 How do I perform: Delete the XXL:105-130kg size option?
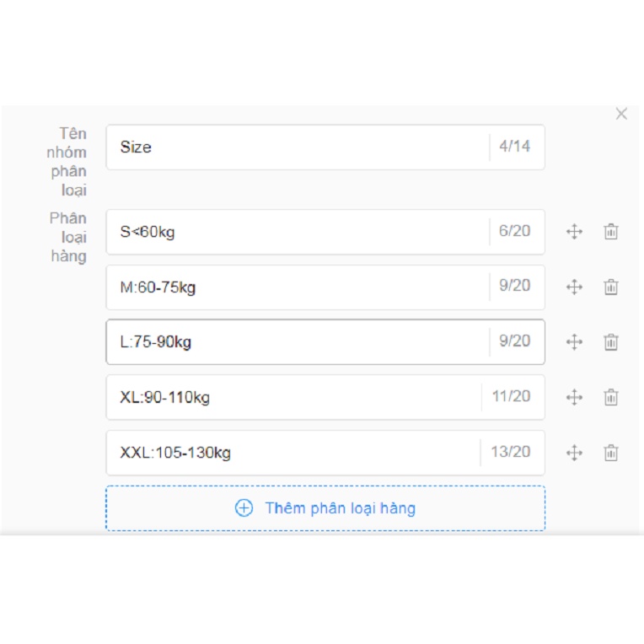(611, 453)
